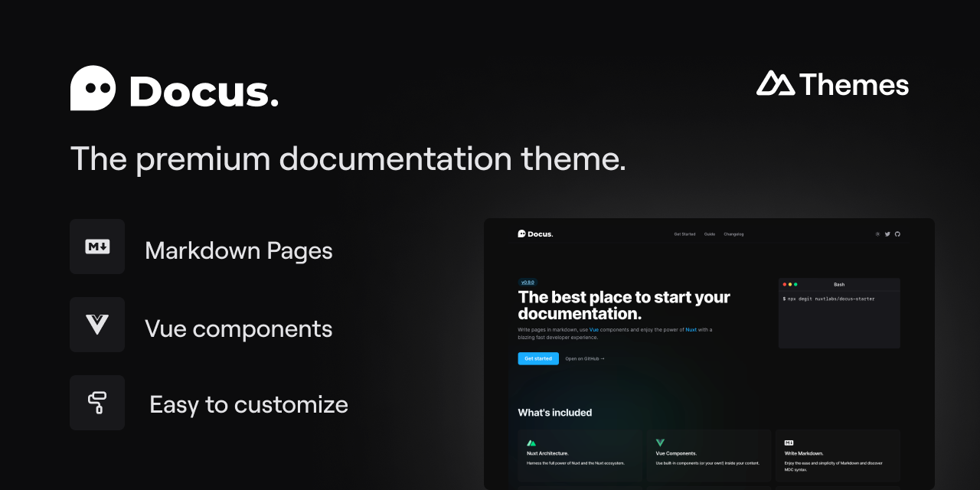
Task: Open on GitHub via the arrow link
Action: [x=585, y=358]
